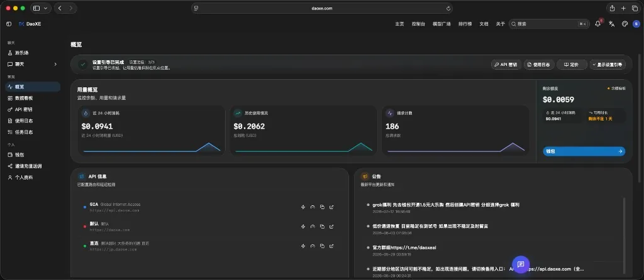
Task: Open the GIA route external link icon
Action: click(x=331, y=207)
